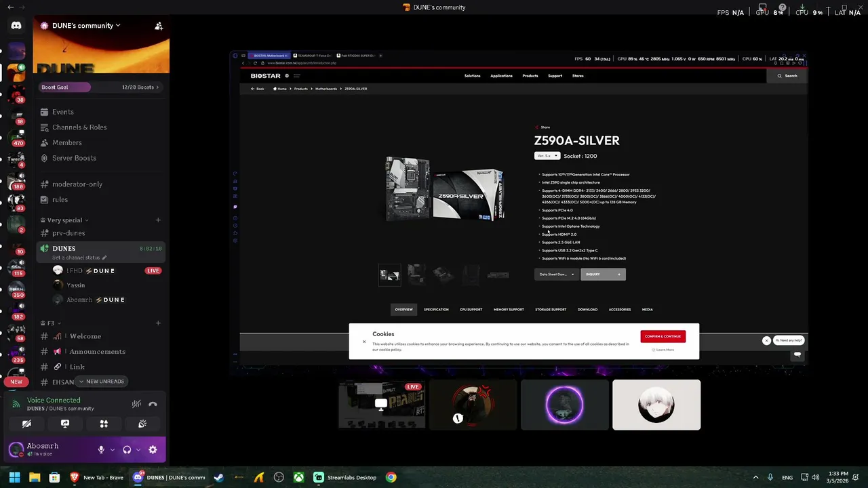Open Discord User Settings gear
The image size is (868, 488).
coord(153,449)
